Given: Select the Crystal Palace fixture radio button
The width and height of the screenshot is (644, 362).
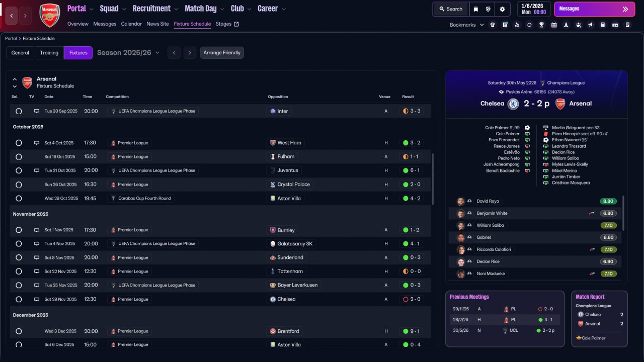Looking at the screenshot, I should click(x=19, y=185).
